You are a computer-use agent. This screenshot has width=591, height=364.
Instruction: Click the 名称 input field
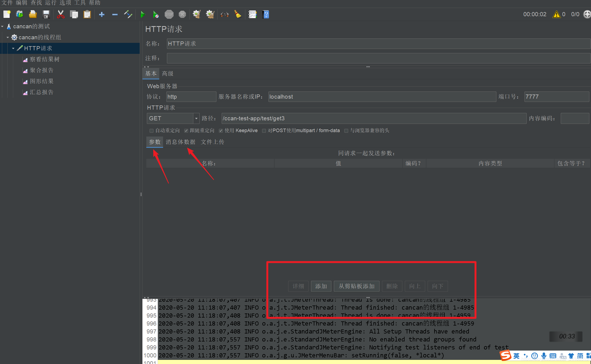pos(378,44)
